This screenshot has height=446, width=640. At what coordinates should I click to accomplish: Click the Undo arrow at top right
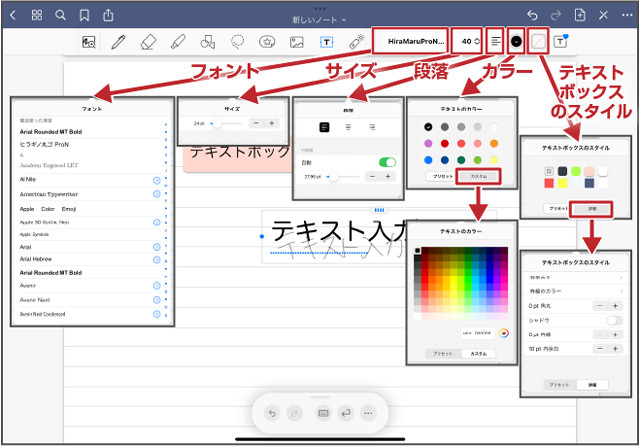(x=531, y=15)
